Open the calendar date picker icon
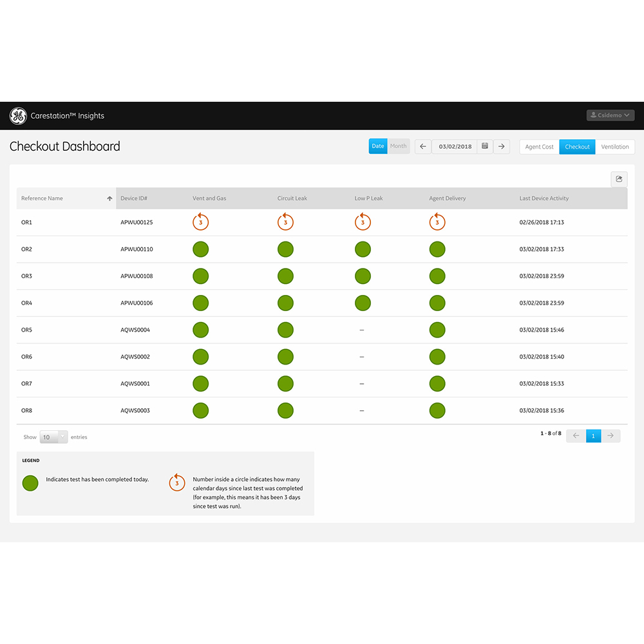644x644 pixels. pos(485,146)
